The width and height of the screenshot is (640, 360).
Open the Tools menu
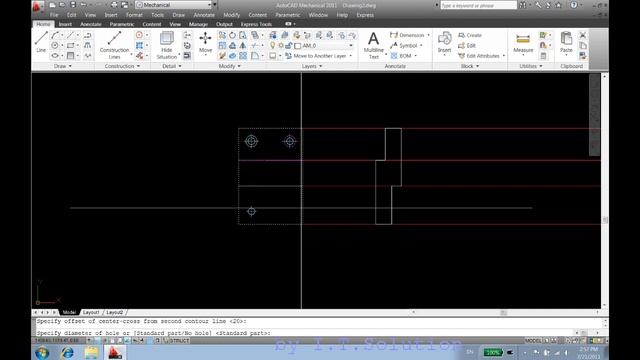(157, 15)
